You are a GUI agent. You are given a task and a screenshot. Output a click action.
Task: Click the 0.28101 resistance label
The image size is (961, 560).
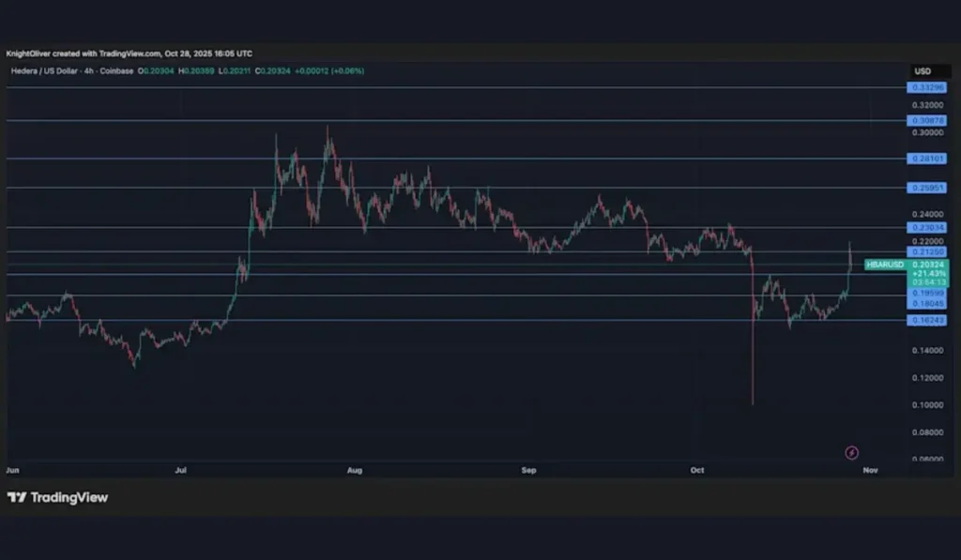coord(929,159)
